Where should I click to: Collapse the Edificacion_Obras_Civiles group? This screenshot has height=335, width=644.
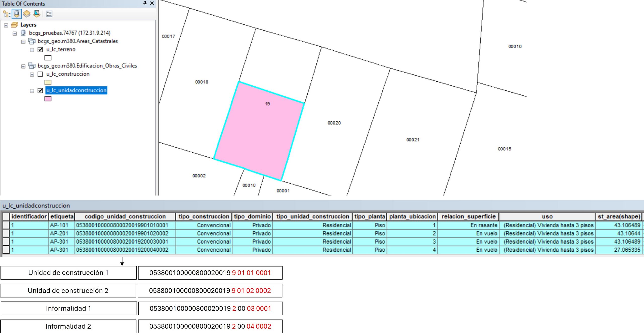[x=23, y=66]
